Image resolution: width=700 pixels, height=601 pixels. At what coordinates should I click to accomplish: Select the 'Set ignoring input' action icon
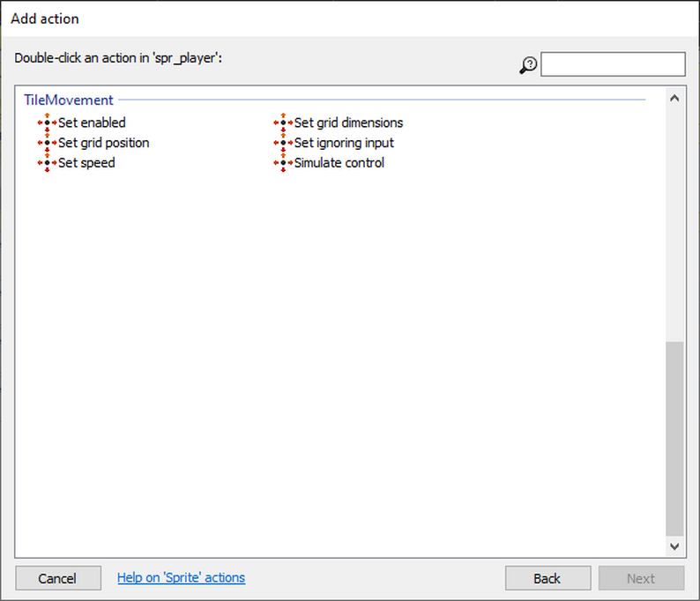[283, 143]
